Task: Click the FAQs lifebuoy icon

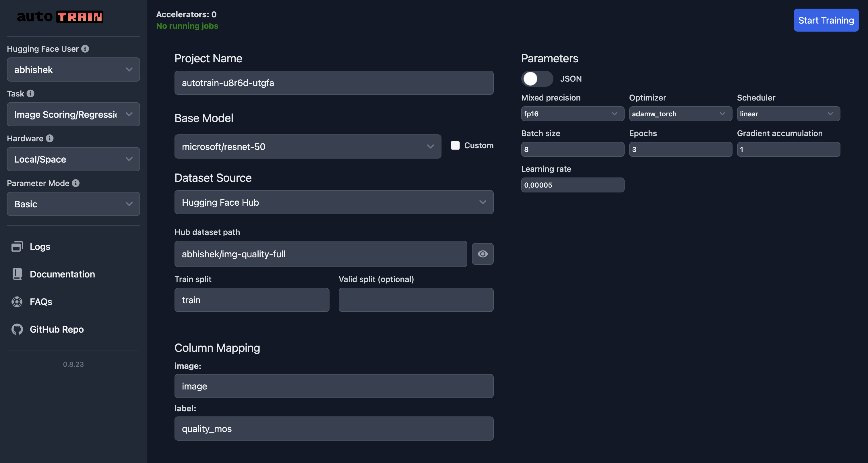Action: point(17,302)
